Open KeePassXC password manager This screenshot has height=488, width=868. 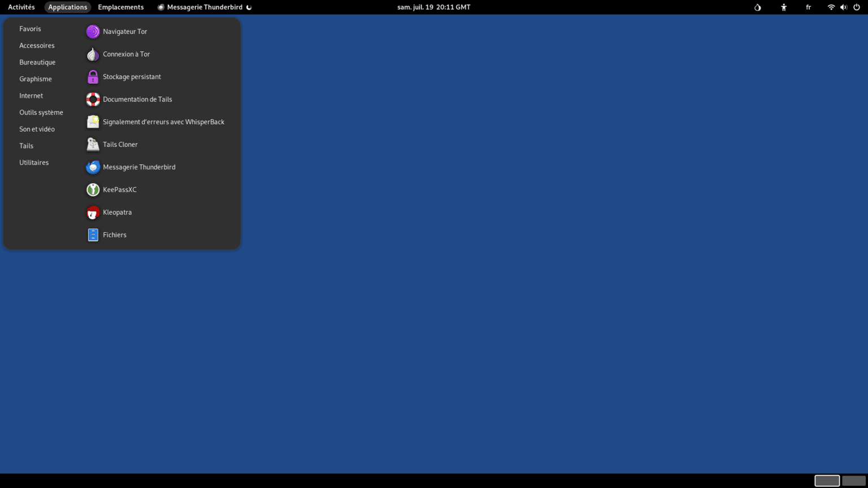119,190
